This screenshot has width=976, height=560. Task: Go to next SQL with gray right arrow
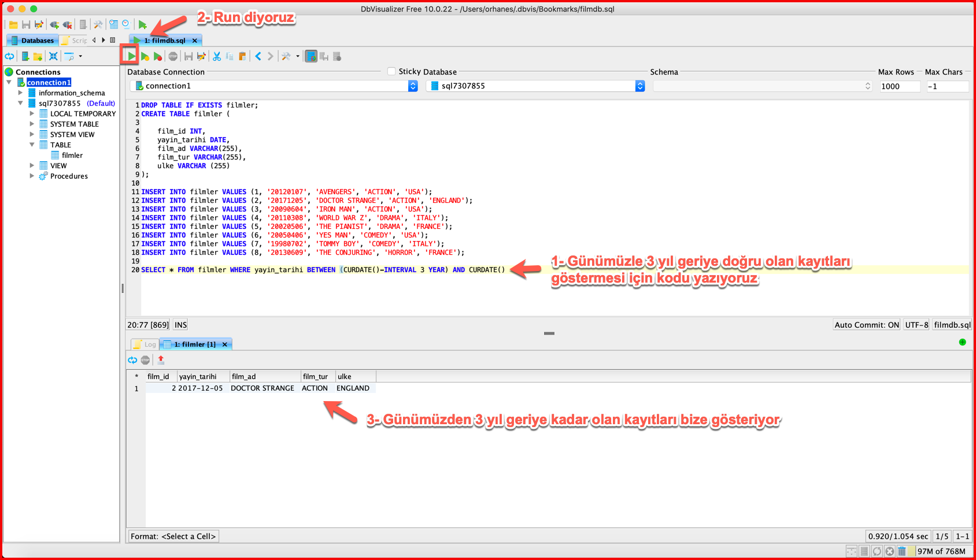(x=270, y=56)
